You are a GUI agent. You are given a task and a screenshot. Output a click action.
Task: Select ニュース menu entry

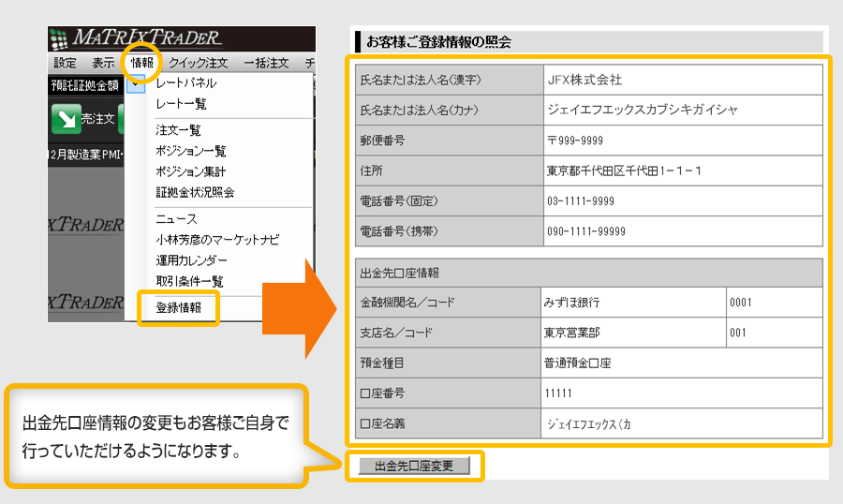pyautogui.click(x=176, y=219)
